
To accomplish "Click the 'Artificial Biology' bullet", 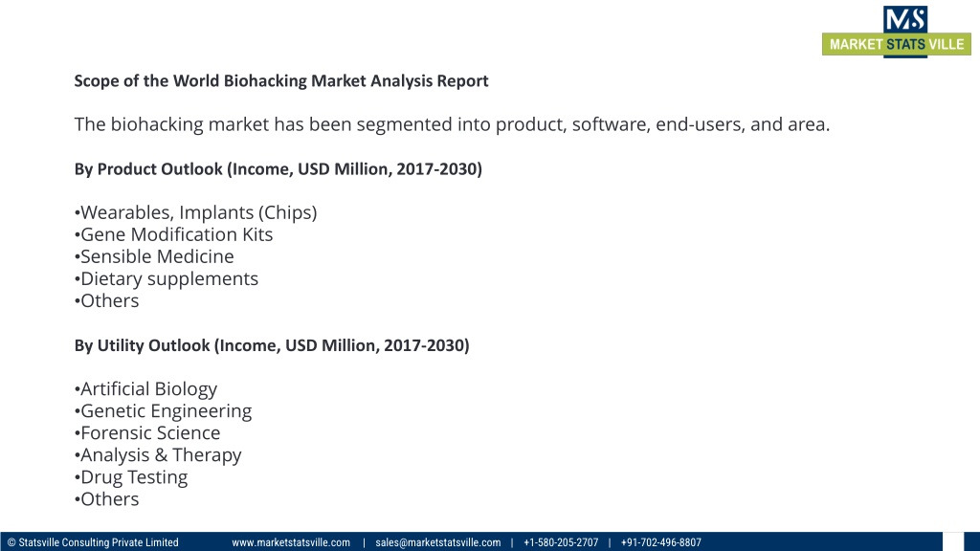I will (x=145, y=389).
